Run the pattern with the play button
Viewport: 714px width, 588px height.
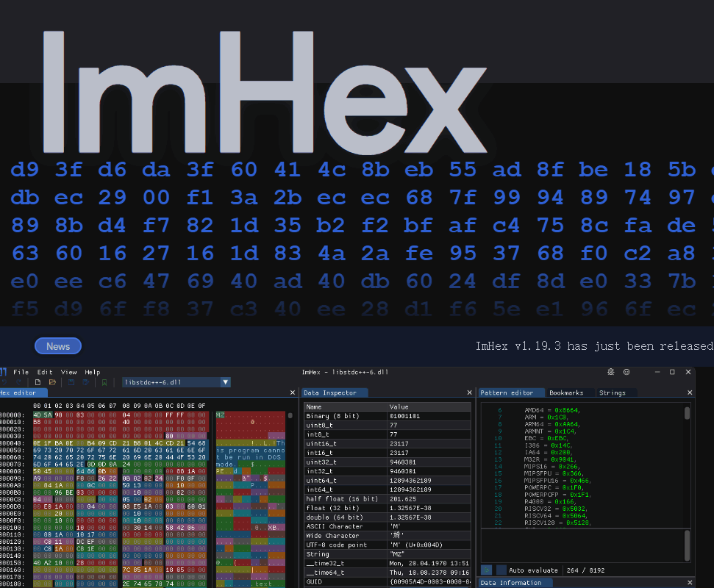tap(487, 570)
